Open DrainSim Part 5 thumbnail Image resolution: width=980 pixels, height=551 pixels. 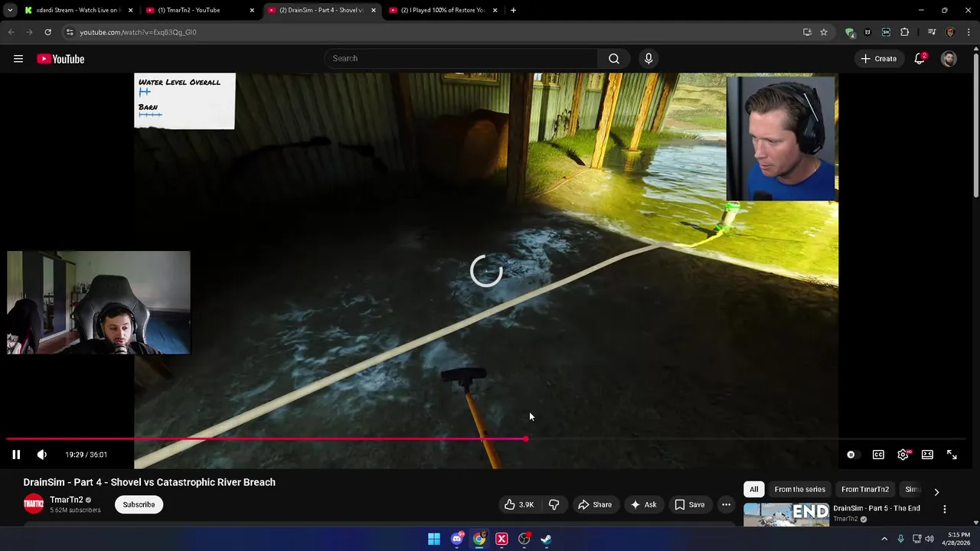(786, 514)
